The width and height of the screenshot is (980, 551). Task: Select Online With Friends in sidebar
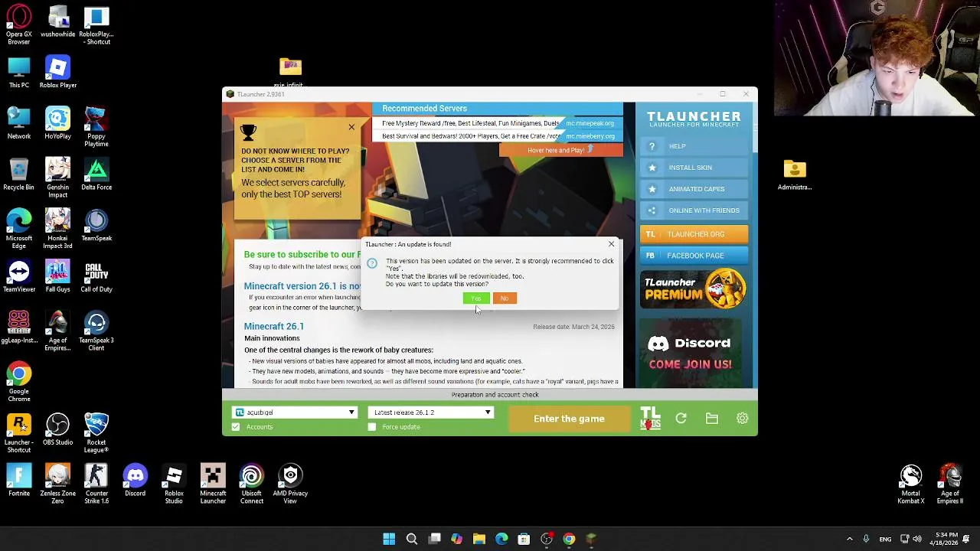pyautogui.click(x=694, y=210)
